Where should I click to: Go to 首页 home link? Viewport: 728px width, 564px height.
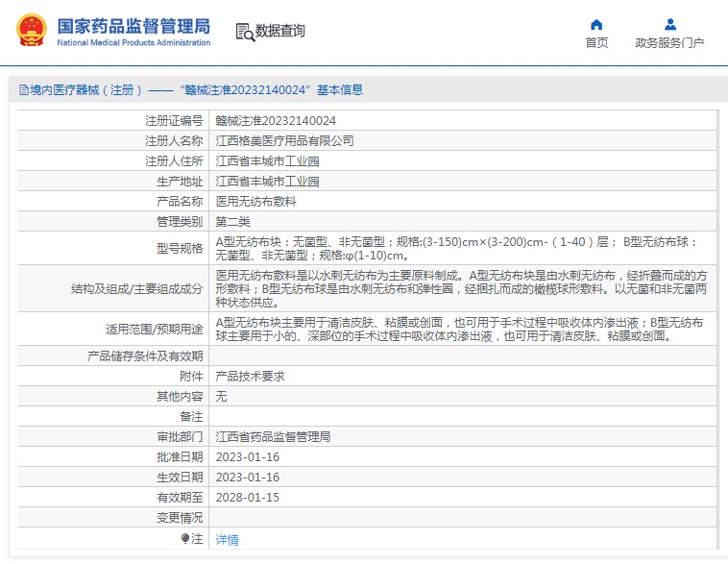[x=596, y=42]
